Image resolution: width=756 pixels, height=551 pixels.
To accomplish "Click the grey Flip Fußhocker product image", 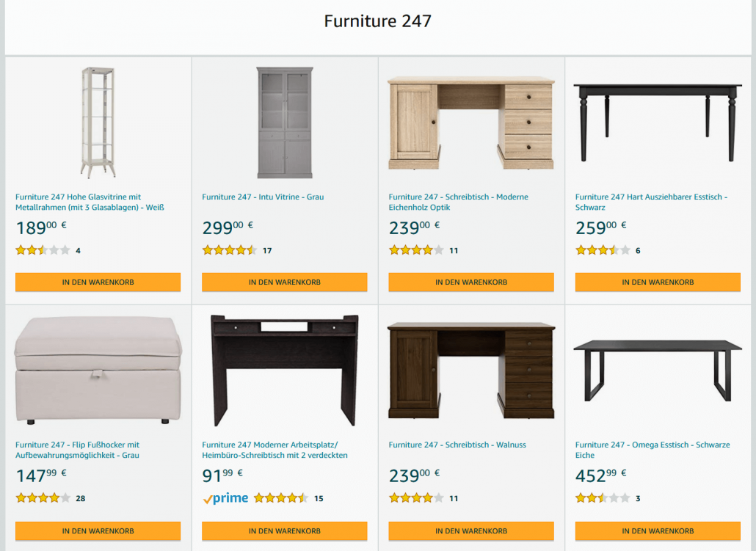I will pos(98,371).
